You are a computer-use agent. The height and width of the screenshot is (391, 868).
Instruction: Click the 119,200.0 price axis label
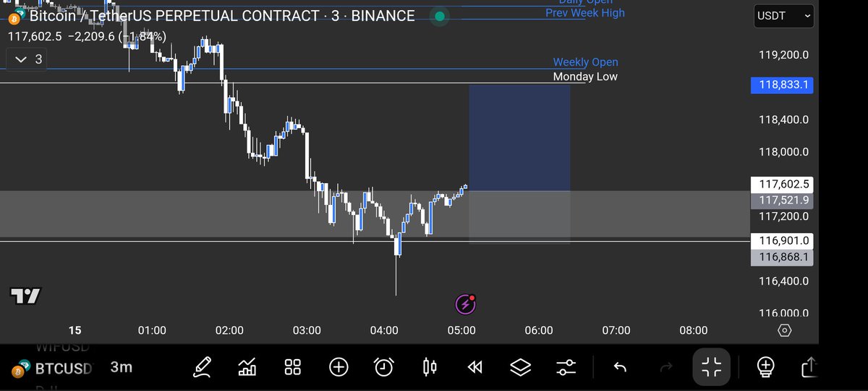coord(783,55)
